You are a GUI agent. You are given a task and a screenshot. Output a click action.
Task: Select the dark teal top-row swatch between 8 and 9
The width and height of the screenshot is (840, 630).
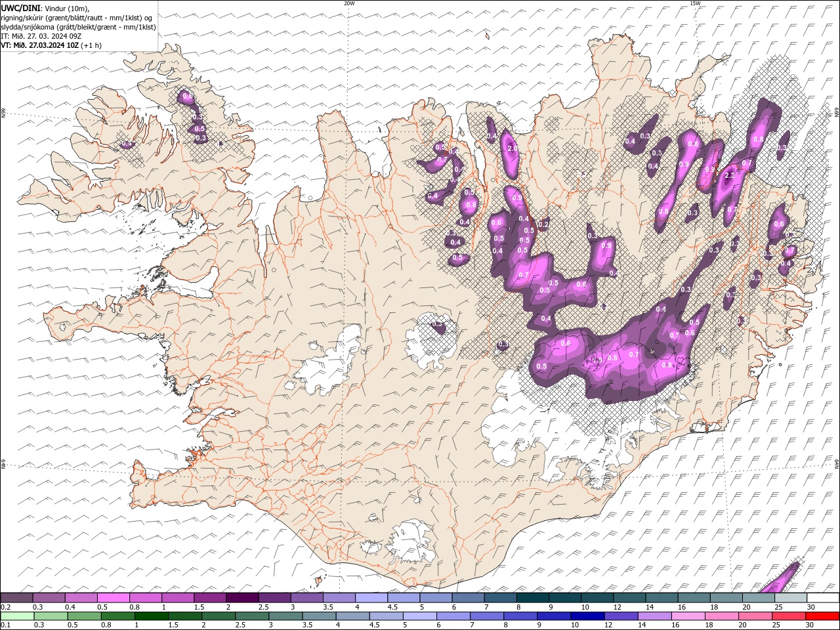coord(532,598)
